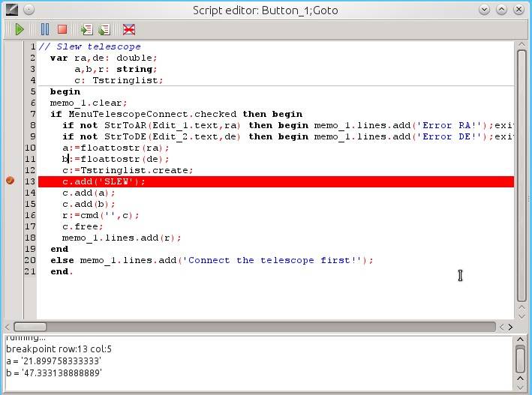The width and height of the screenshot is (532, 395).
Task: Click 'c.free;' code line
Action: click(x=83, y=226)
